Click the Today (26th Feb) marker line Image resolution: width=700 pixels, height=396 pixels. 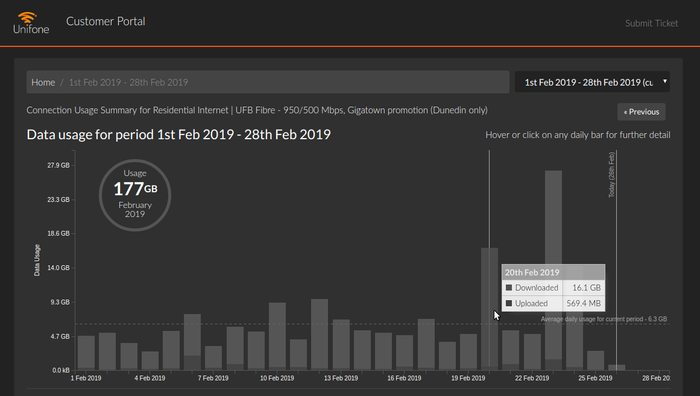click(617, 260)
